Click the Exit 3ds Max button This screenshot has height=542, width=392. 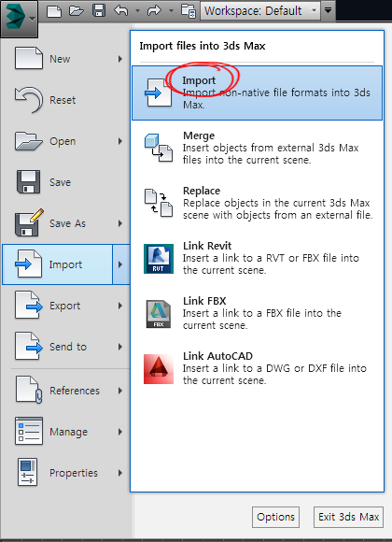coord(348,517)
